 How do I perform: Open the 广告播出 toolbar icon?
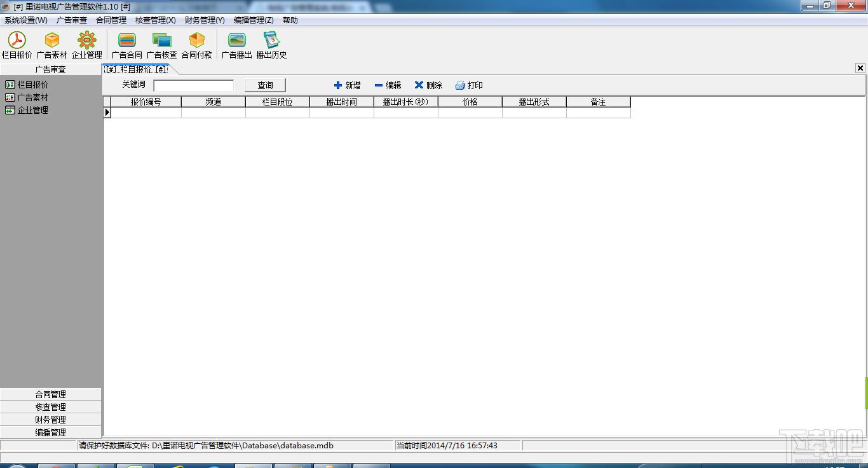point(237,45)
